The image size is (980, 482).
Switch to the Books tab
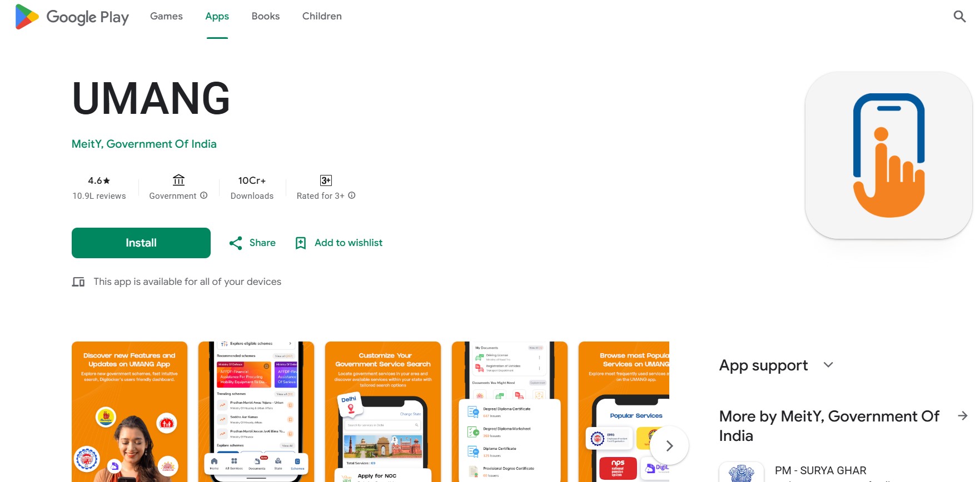(x=266, y=16)
